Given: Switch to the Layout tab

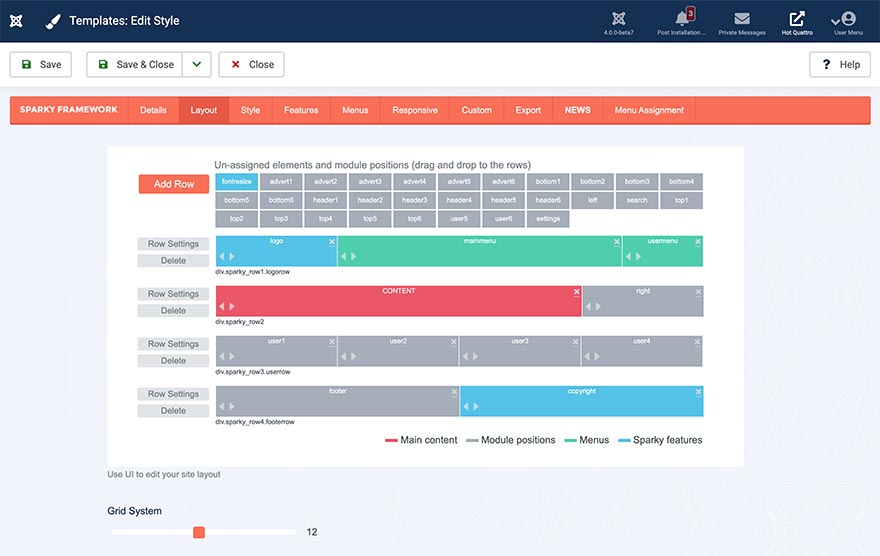Looking at the screenshot, I should click(x=204, y=110).
